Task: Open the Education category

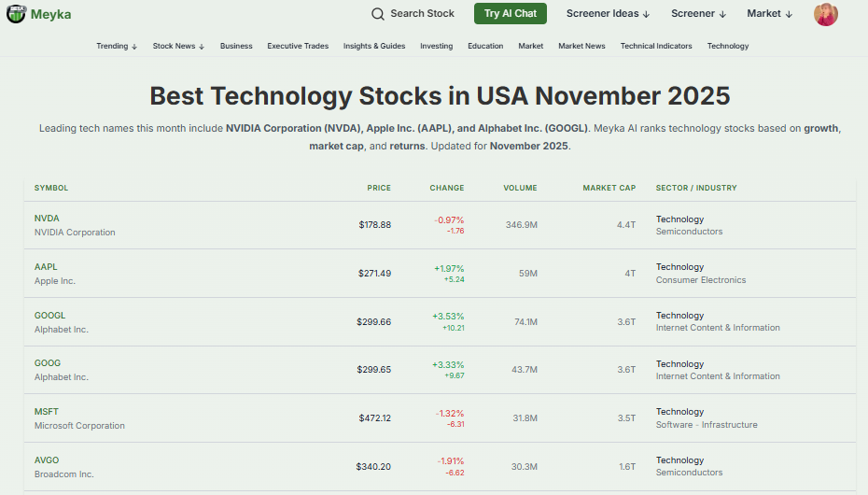Action: 485,46
